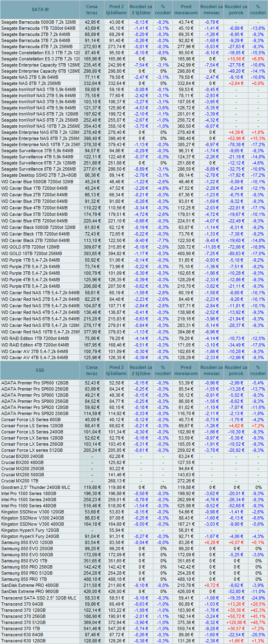Click 'Rozdiel za polrok' header in SSD table
Viewport: 268px width, 644px height.
pos(236,370)
